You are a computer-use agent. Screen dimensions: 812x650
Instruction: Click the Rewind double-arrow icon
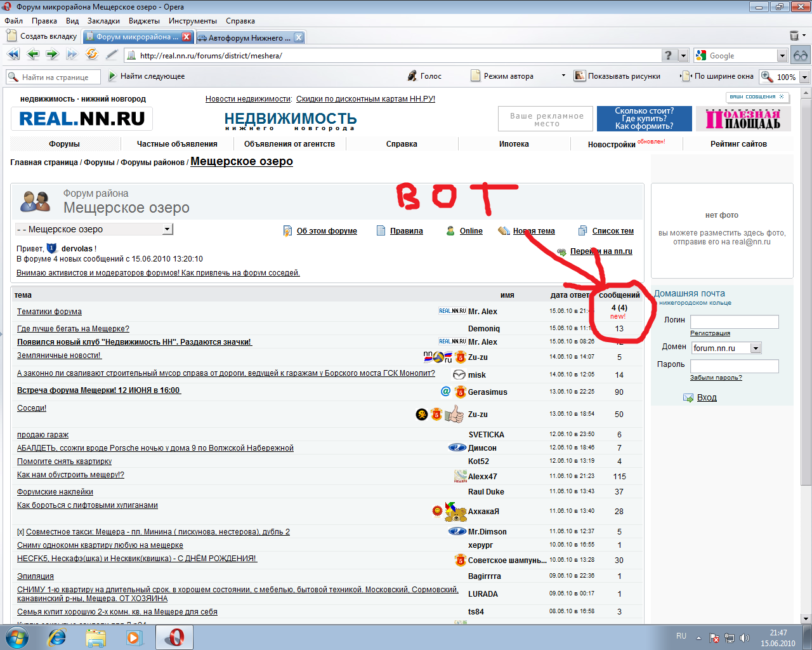[x=13, y=55]
